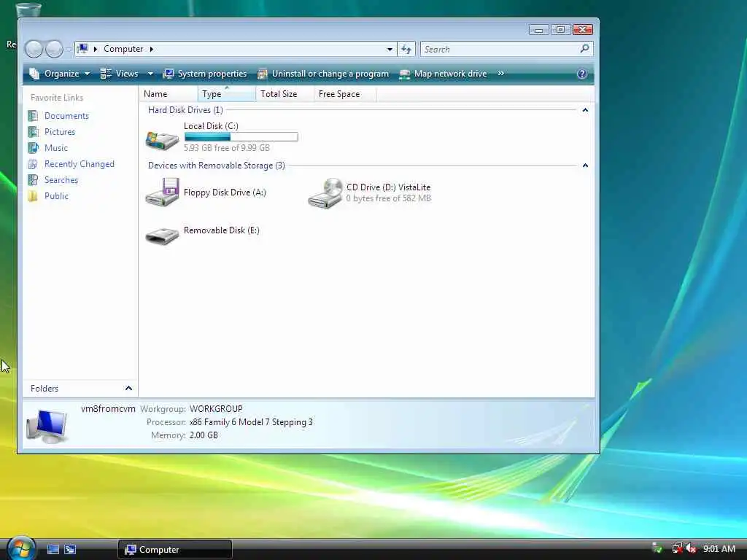This screenshot has height=560, width=747.
Task: Click the muted volume tray icon
Action: pos(692,549)
